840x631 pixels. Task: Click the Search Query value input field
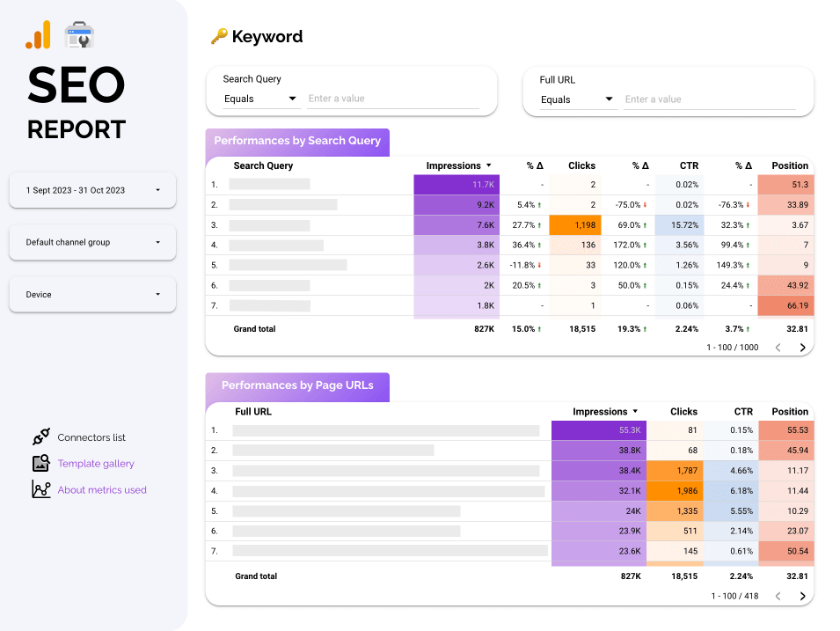tap(392, 99)
